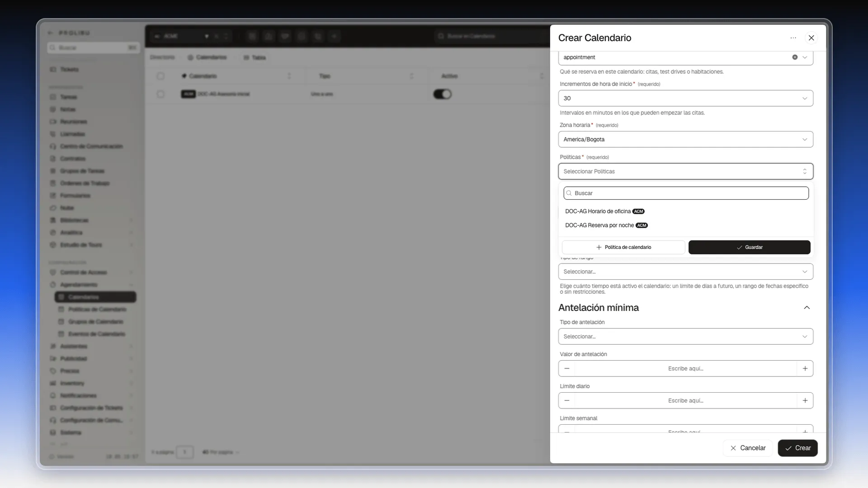Collapse the Antelación mínima section
The width and height of the screenshot is (868, 488).
pos(807,308)
